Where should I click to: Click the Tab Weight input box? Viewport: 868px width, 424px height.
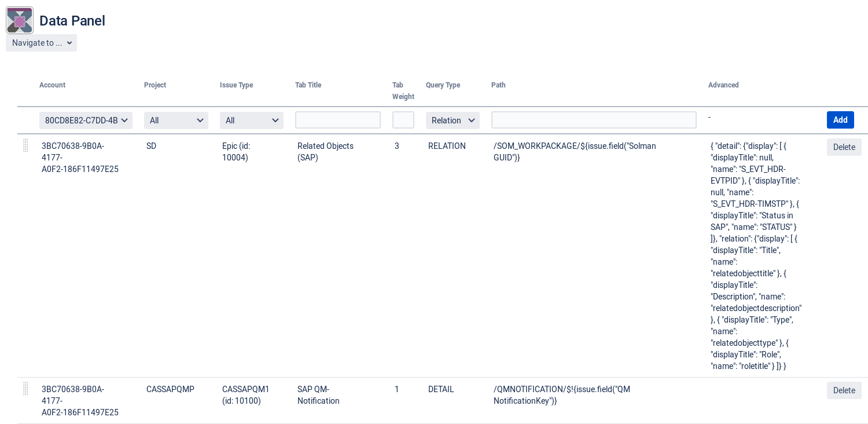(x=403, y=120)
